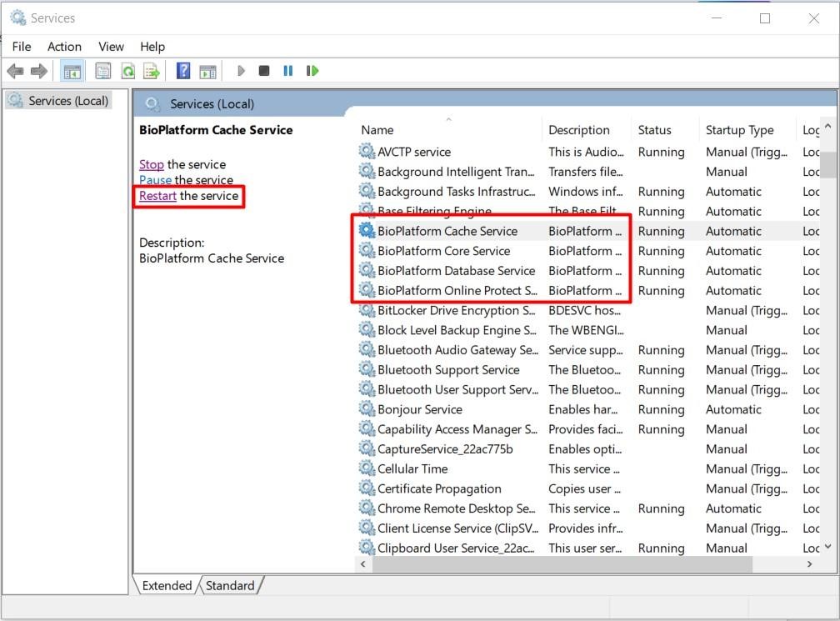Image resolution: width=840 pixels, height=621 pixels.
Task: Click gear icon of AVCTP service
Action: point(367,152)
